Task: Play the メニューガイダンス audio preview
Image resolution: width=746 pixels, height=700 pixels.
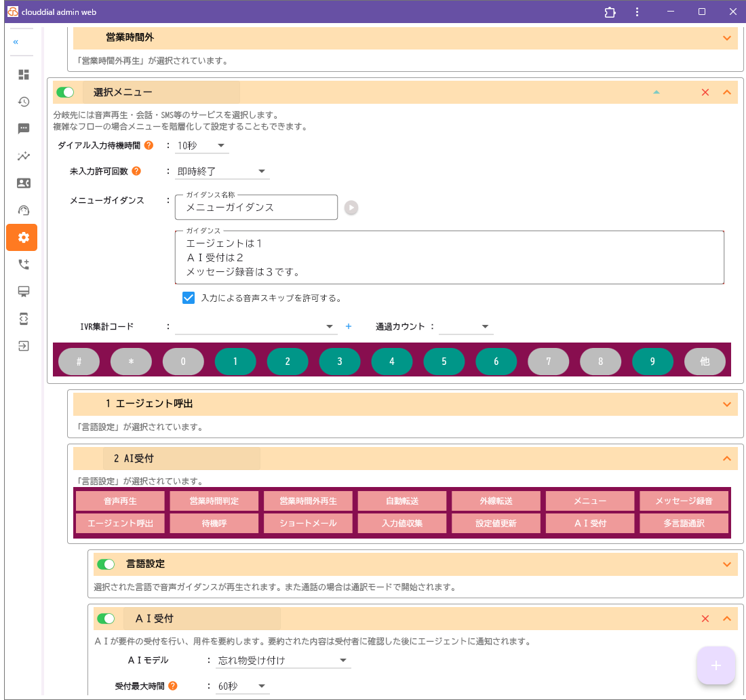Action: tap(351, 207)
